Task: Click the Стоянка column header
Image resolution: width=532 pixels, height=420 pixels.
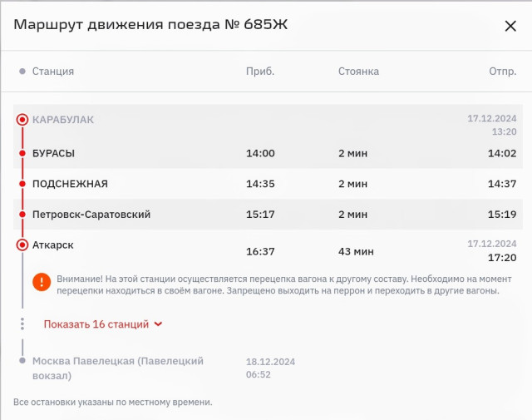Action: point(358,72)
